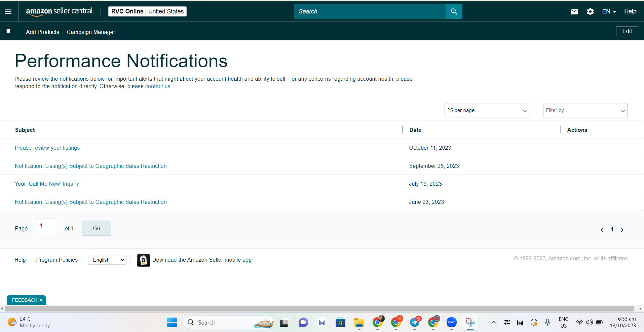
Task: Open the clock and date tray
Action: [x=623, y=322]
